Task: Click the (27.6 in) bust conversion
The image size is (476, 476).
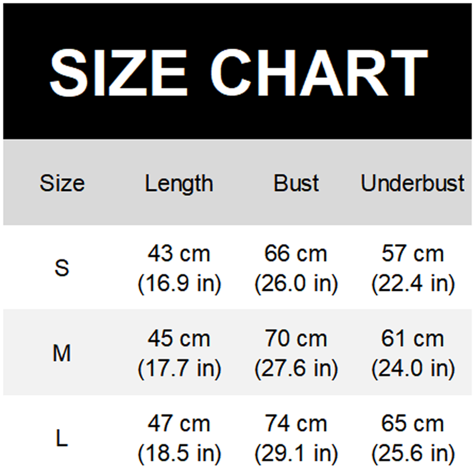Action: pyautogui.click(x=296, y=368)
